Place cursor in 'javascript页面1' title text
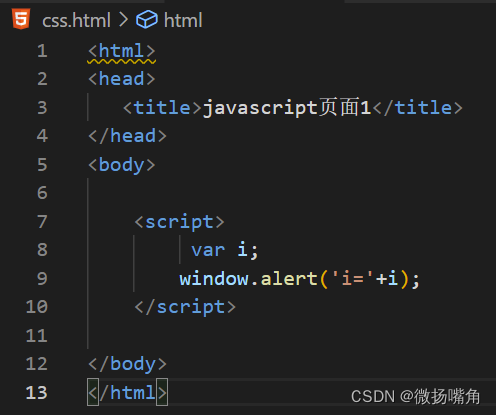 pos(287,108)
